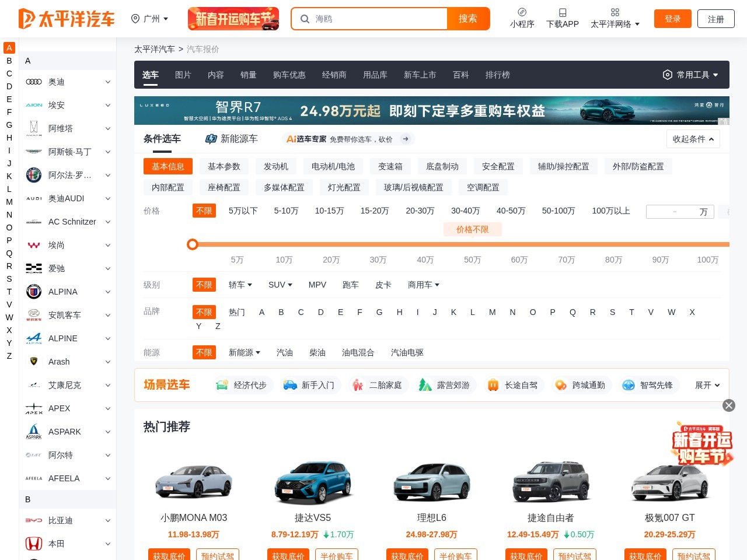This screenshot has width=747, height=560.
Task: Toggle the 5万以下 price filter
Action: point(243,211)
